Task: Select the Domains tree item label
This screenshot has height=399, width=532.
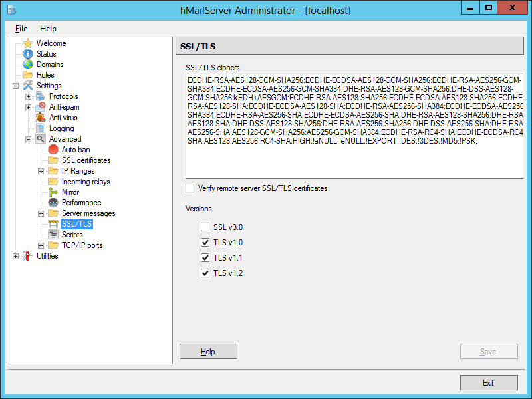Action: tap(50, 65)
